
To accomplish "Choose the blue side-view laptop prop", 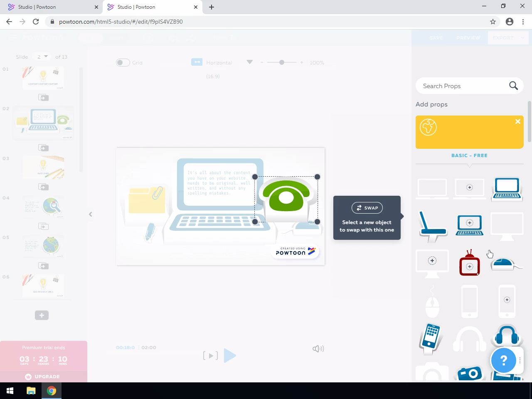I will click(433, 227).
